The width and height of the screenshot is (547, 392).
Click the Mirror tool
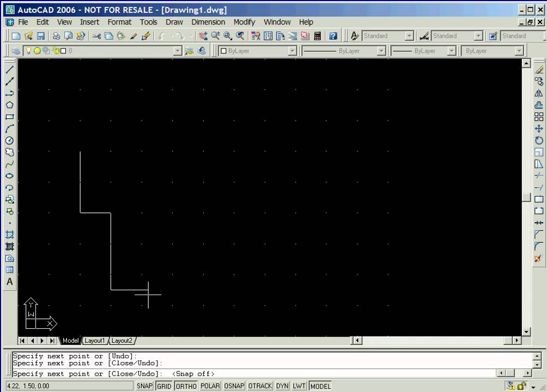click(x=539, y=93)
